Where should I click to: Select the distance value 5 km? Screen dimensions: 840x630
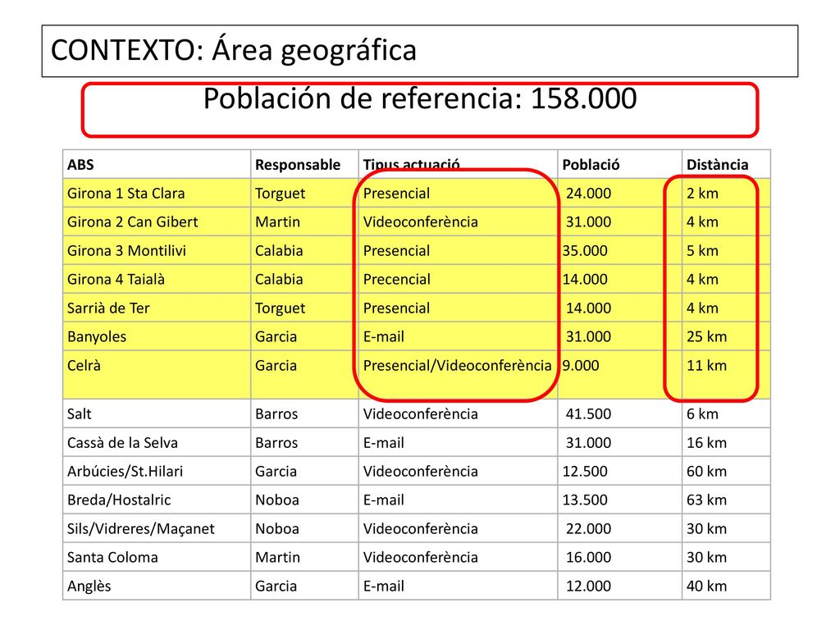pos(702,251)
